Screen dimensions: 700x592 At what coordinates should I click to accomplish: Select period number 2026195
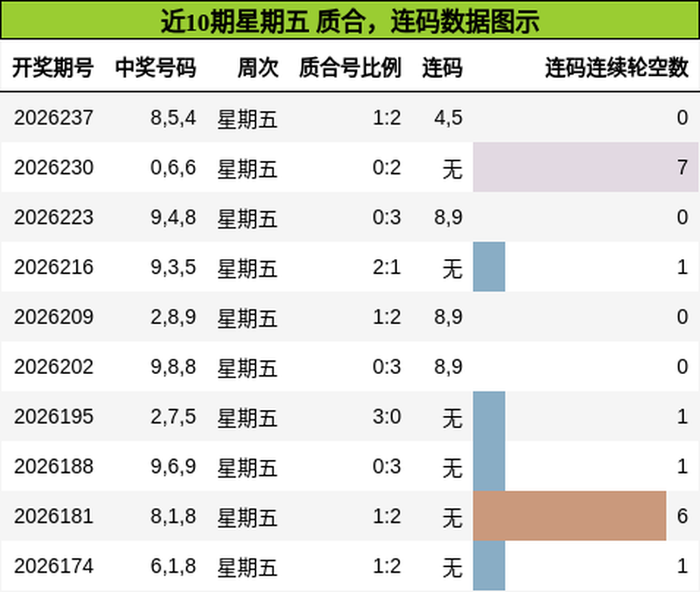[x=53, y=417]
